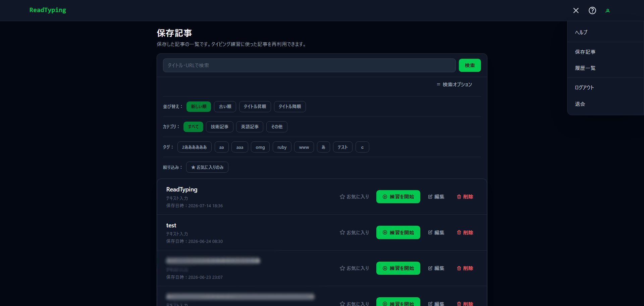This screenshot has width=644, height=306.
Task: Start practice for the ReadTyping article
Action: tap(398, 197)
